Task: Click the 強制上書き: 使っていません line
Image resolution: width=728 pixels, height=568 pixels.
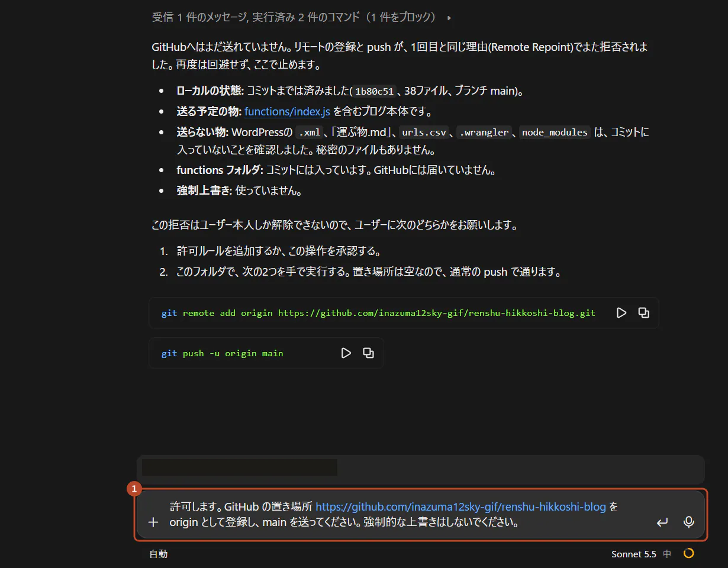Action: [240, 191]
